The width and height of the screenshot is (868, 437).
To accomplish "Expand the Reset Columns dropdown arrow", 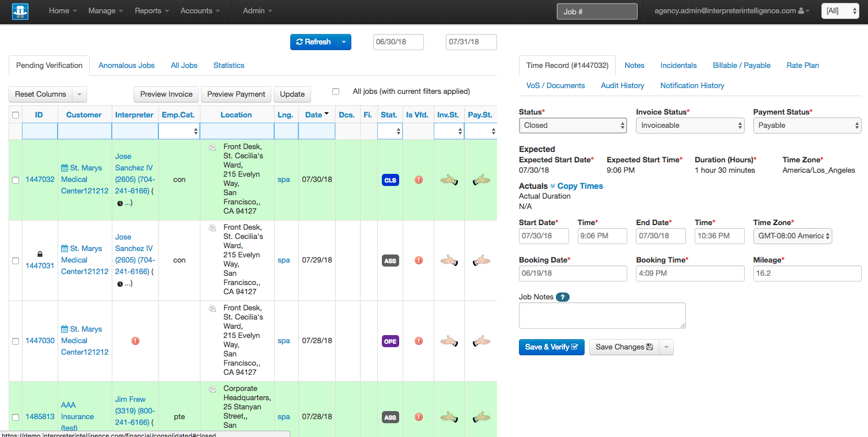I will [x=80, y=94].
